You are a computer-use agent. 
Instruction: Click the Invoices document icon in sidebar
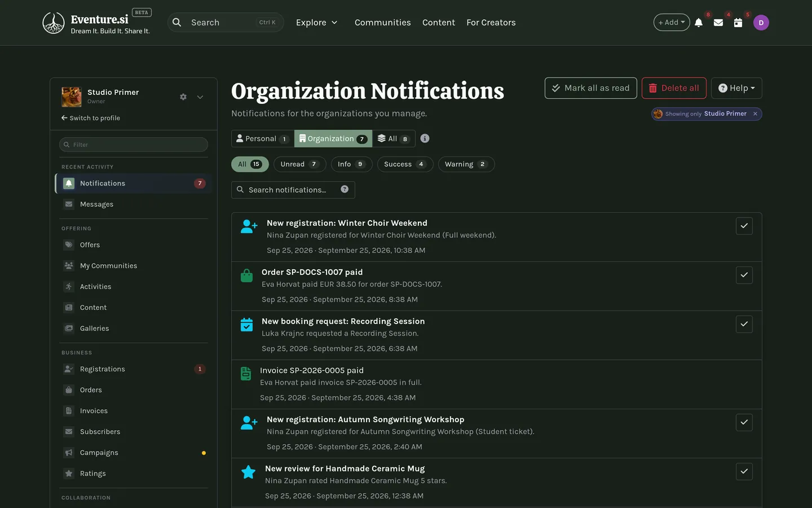click(69, 411)
